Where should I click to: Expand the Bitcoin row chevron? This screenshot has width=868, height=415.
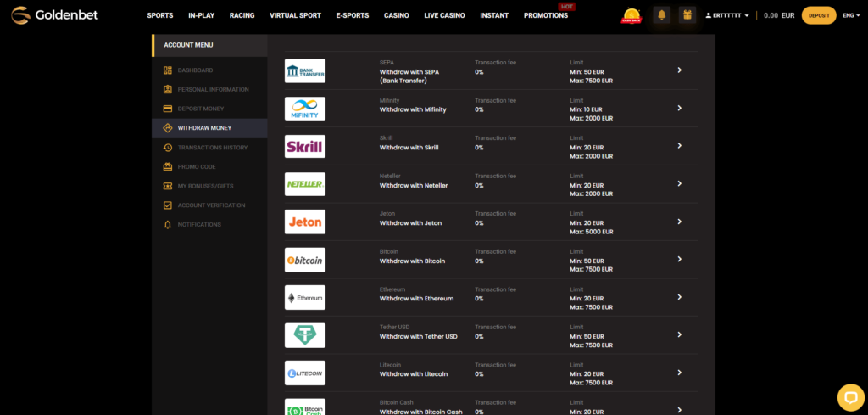tap(680, 260)
